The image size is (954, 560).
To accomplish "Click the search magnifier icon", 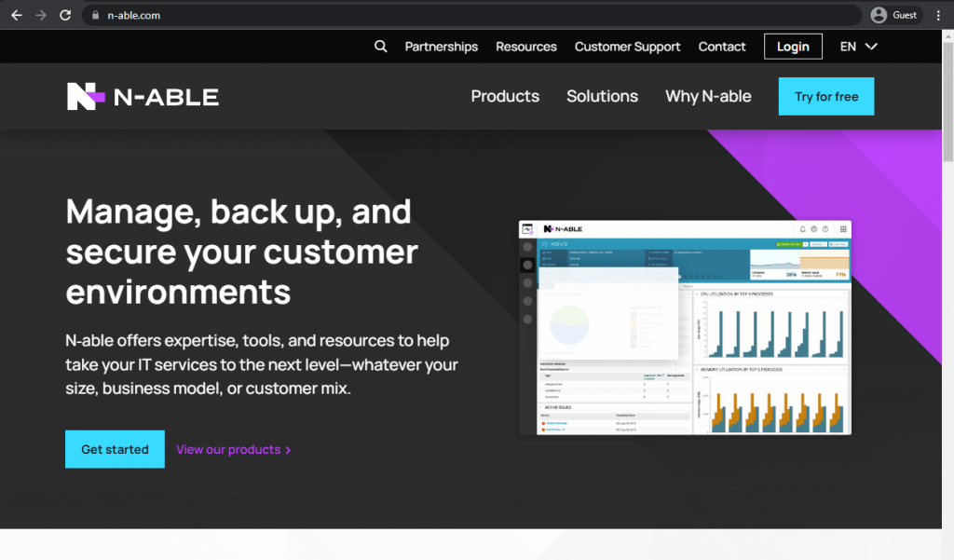I will point(381,47).
